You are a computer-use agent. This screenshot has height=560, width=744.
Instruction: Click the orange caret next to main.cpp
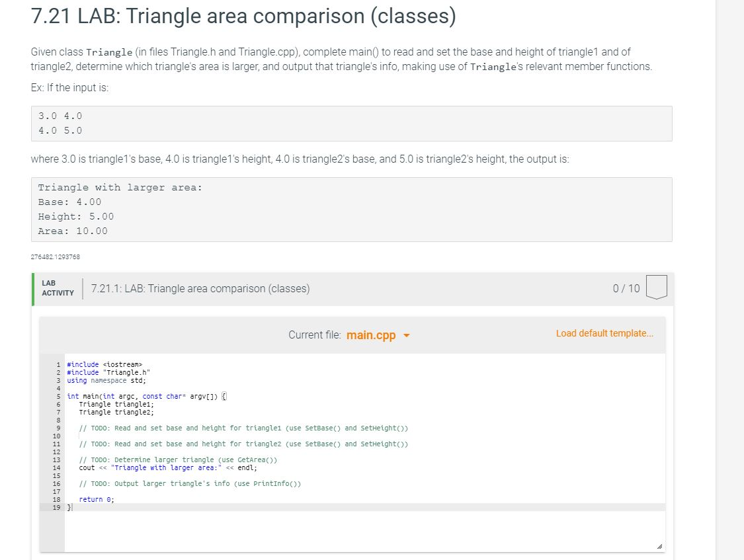point(407,335)
